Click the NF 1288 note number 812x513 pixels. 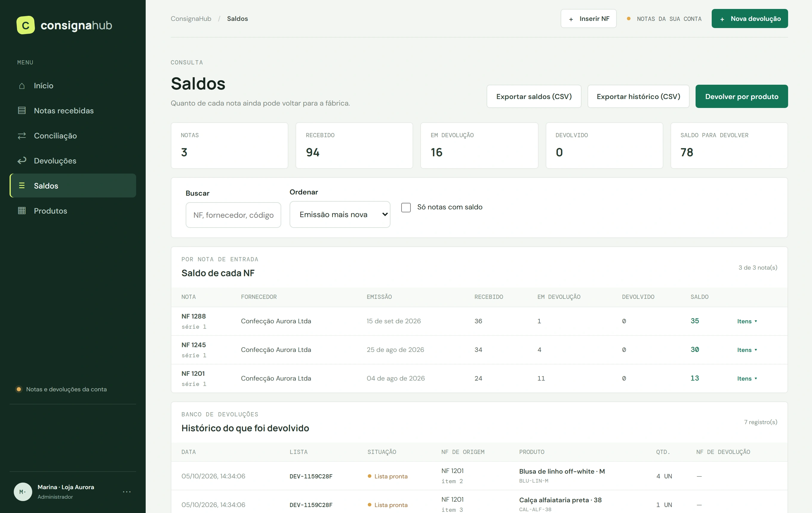(x=193, y=316)
